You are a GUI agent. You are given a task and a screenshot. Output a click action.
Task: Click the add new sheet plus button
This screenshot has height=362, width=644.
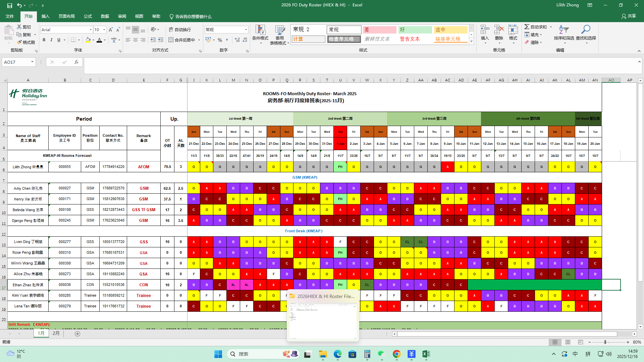[x=77, y=334]
